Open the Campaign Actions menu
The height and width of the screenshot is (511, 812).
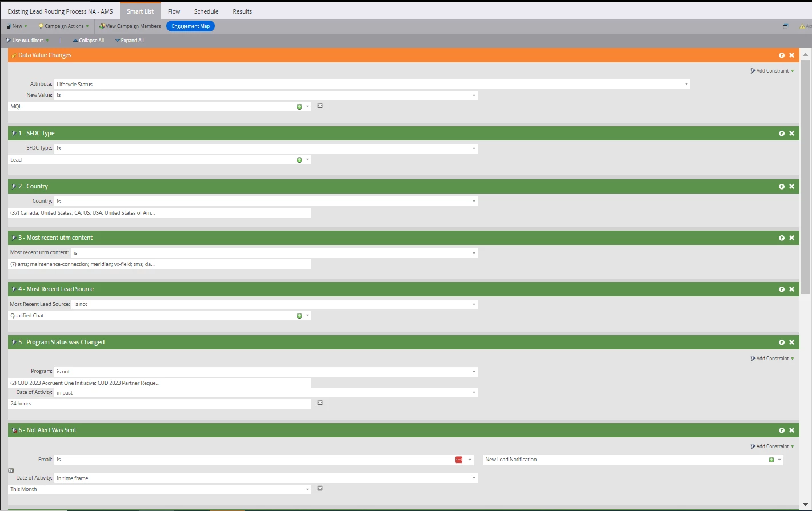coord(63,26)
